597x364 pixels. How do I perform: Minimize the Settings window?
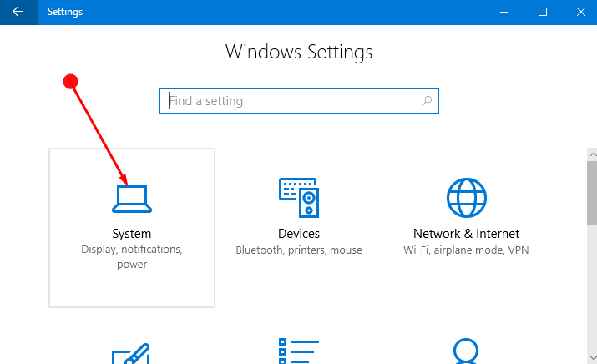pyautogui.click(x=504, y=13)
